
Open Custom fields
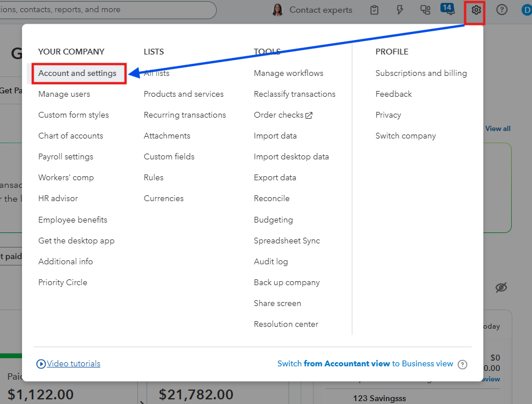(169, 156)
